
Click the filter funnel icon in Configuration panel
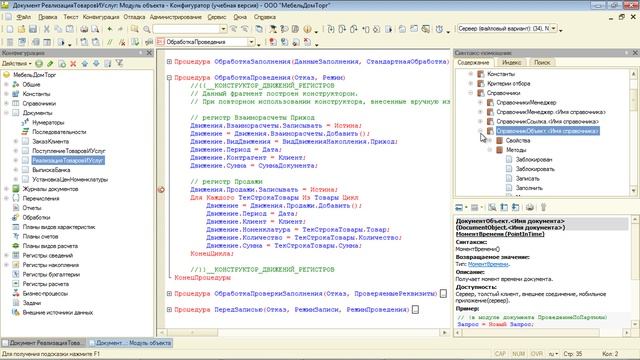coord(119,63)
